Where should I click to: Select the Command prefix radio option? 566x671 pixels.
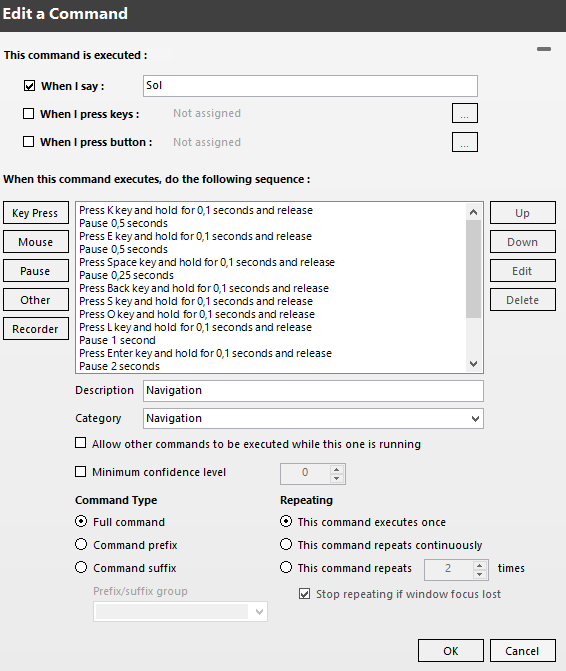tap(81, 544)
